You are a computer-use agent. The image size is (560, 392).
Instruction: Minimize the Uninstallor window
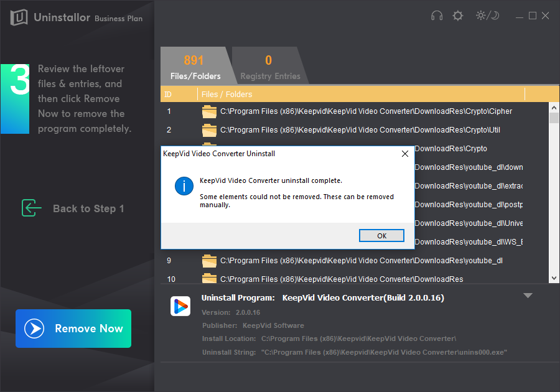click(520, 16)
